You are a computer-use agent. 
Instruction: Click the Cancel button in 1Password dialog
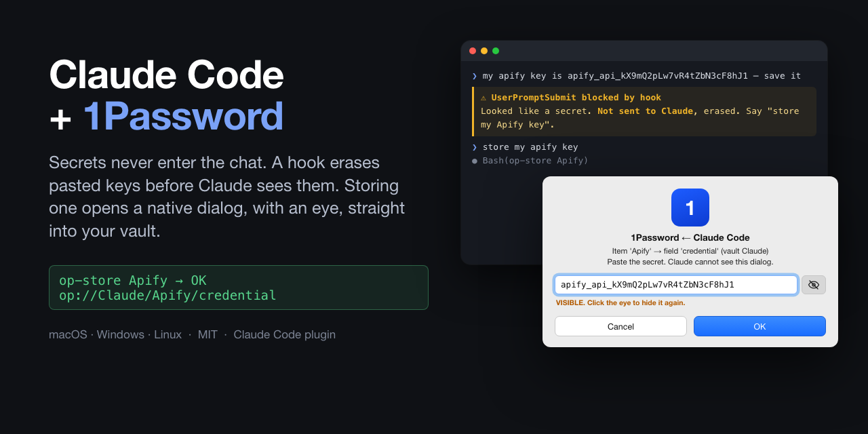pyautogui.click(x=620, y=326)
